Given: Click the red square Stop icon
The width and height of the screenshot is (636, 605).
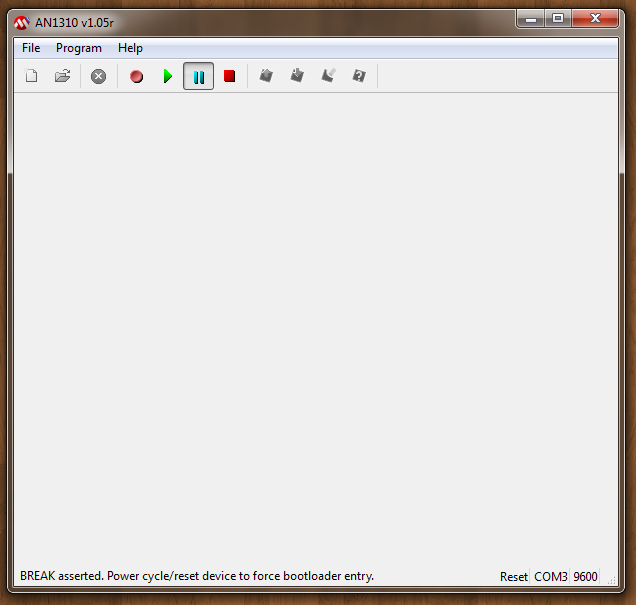Looking at the screenshot, I should [x=230, y=76].
